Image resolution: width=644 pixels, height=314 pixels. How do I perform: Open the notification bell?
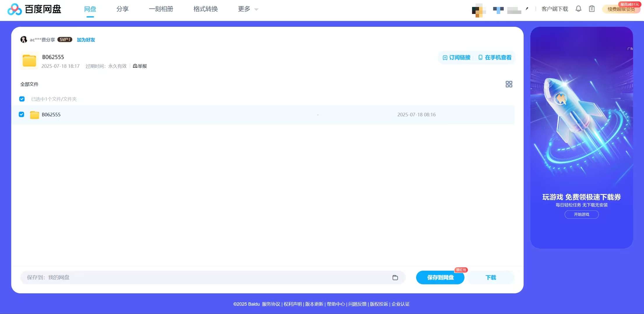(578, 9)
